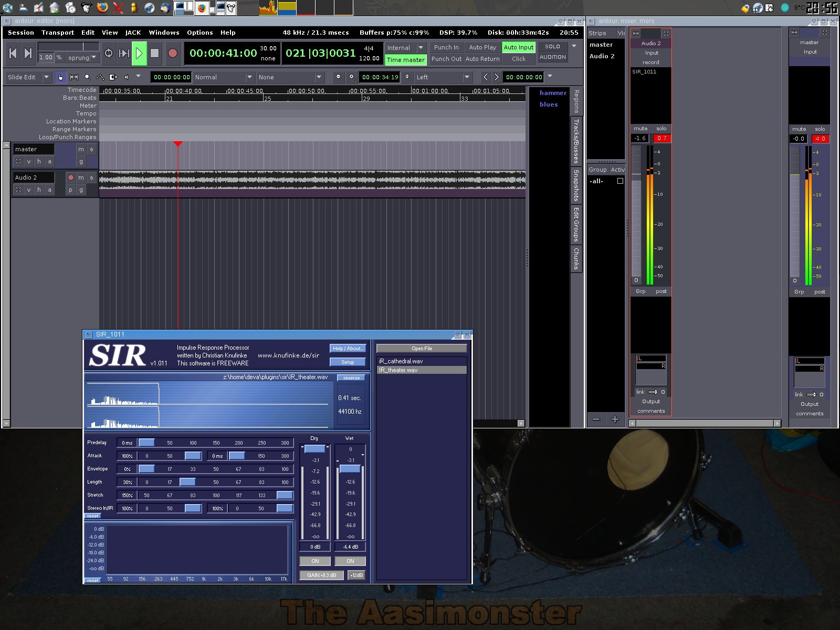This screenshot has width=840, height=630.
Task: Open the Normal snap mode dropdown
Action: point(224,77)
